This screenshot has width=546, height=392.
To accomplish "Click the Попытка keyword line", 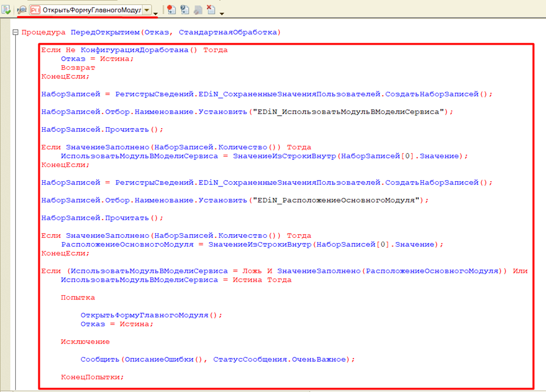I will tap(78, 297).
